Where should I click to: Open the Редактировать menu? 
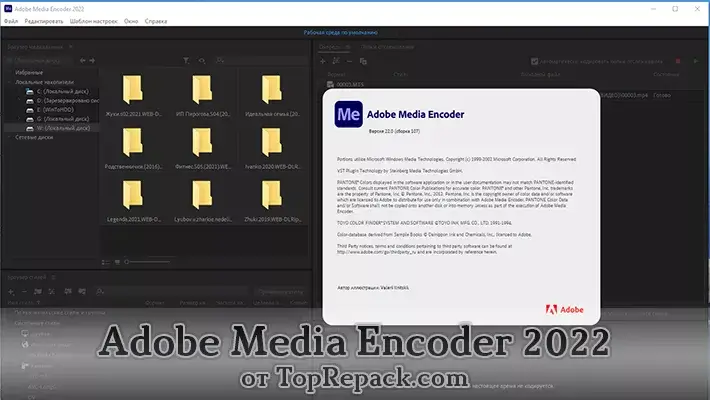[x=44, y=21]
